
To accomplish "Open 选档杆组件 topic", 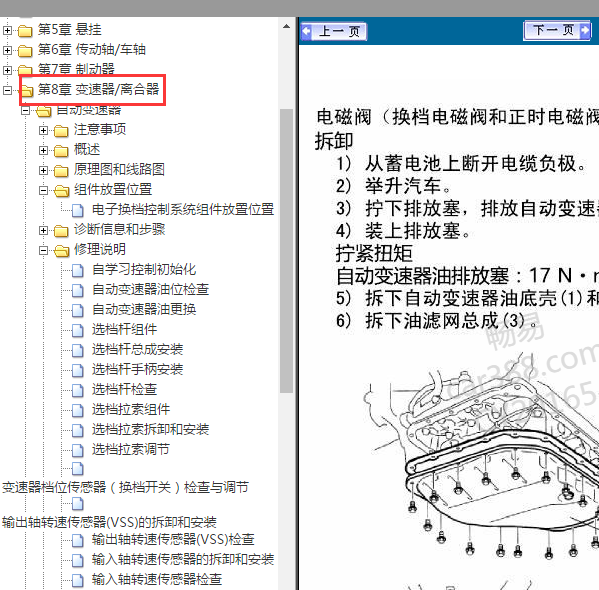I will point(125,329).
